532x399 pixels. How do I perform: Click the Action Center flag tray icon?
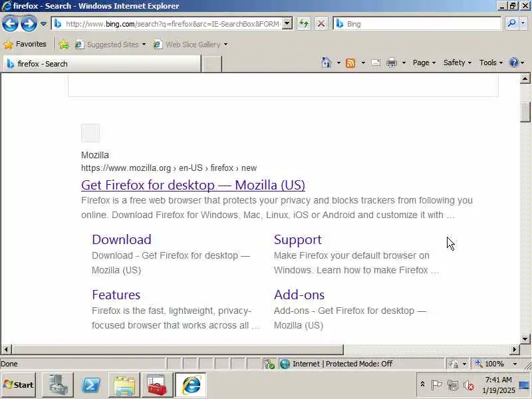click(436, 385)
